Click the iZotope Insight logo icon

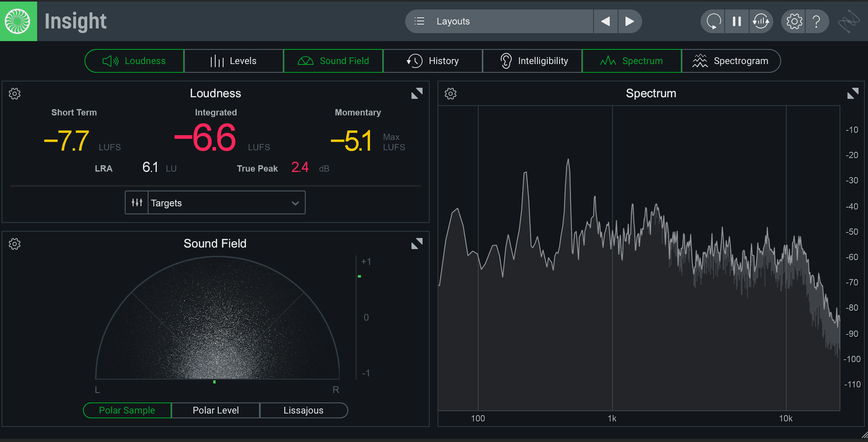coord(18,21)
